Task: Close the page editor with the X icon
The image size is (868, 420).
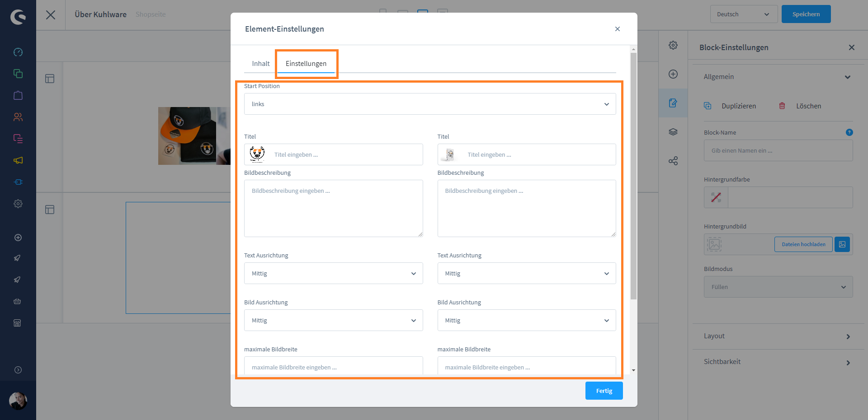Action: click(x=51, y=15)
